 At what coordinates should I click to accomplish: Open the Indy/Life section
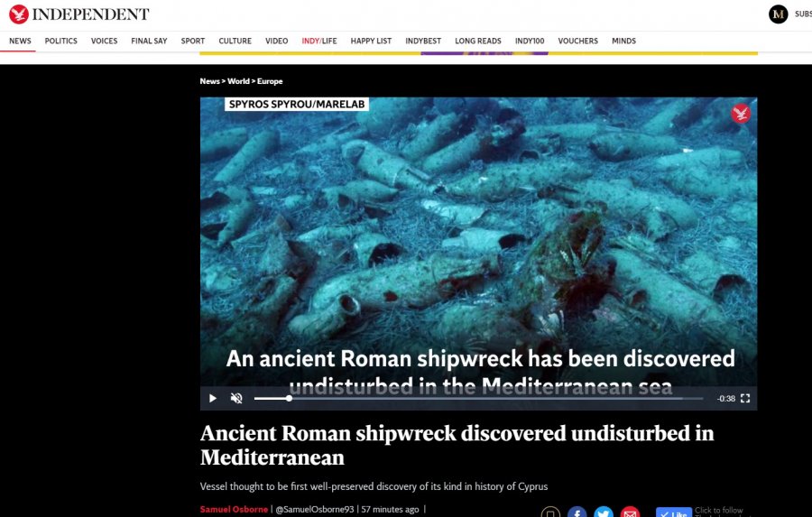[x=319, y=41]
